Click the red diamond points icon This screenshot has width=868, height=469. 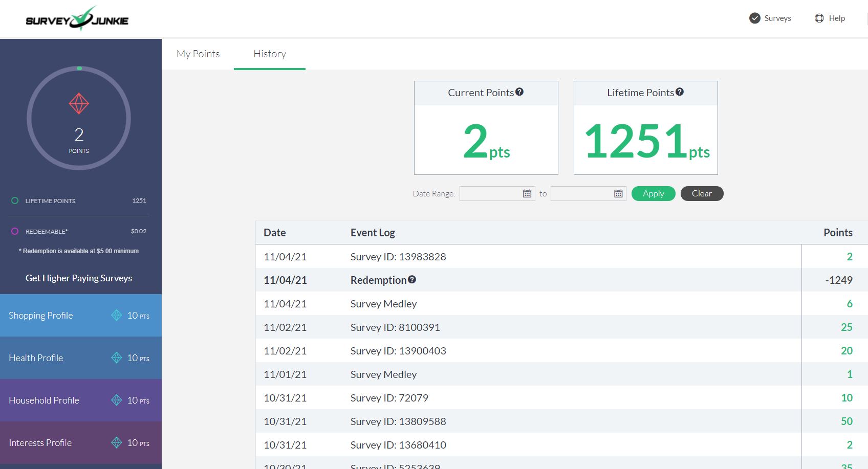coord(79,104)
